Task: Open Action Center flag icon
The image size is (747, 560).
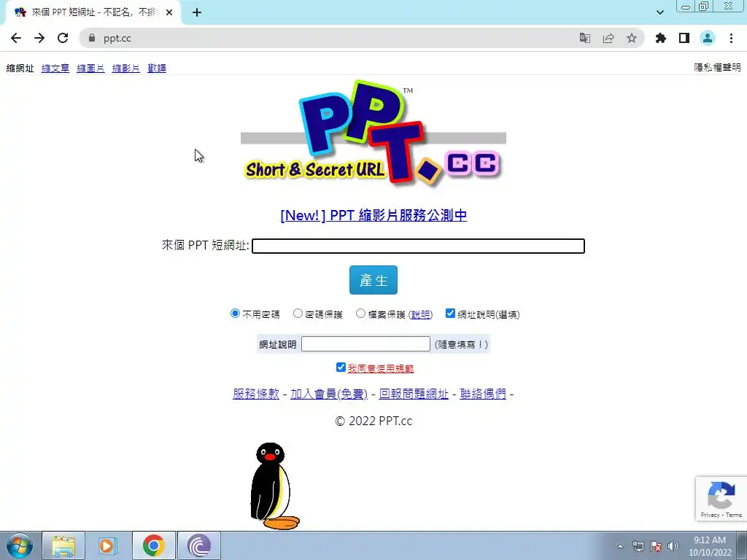Action: [x=656, y=546]
